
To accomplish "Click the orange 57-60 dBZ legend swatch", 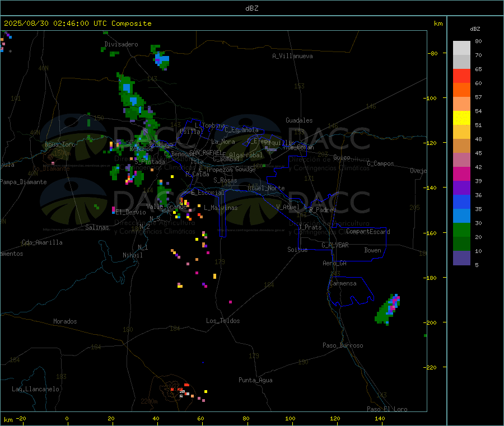I will point(461,90).
